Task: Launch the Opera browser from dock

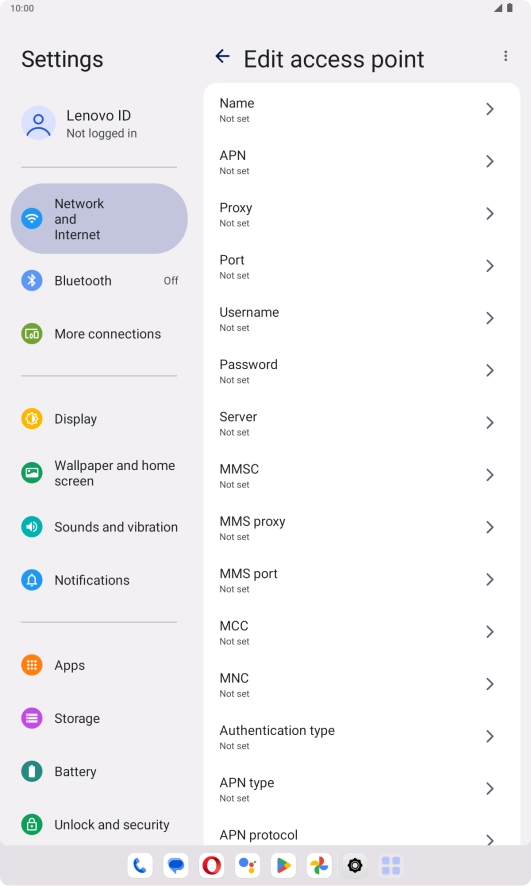Action: coord(212,865)
